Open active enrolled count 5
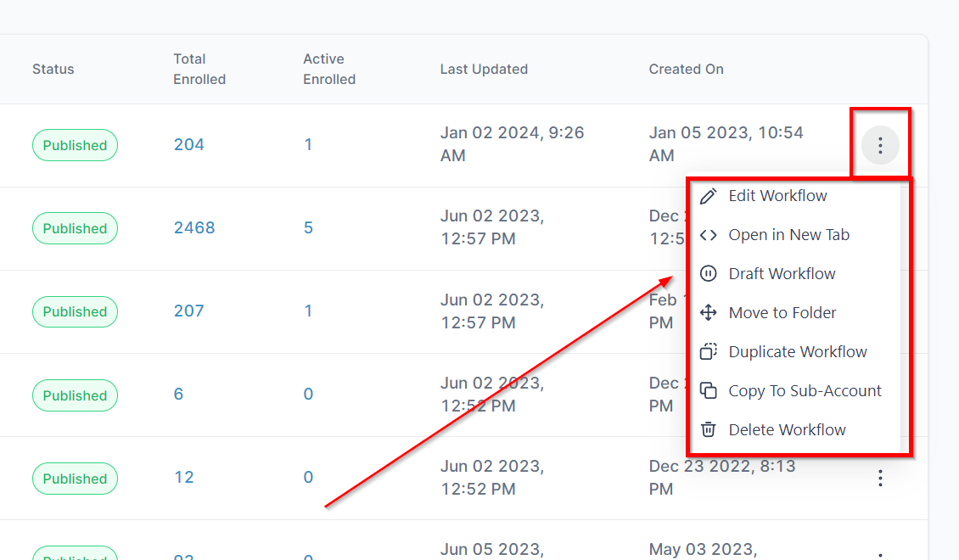Viewport: 959px width, 560px height. click(308, 228)
